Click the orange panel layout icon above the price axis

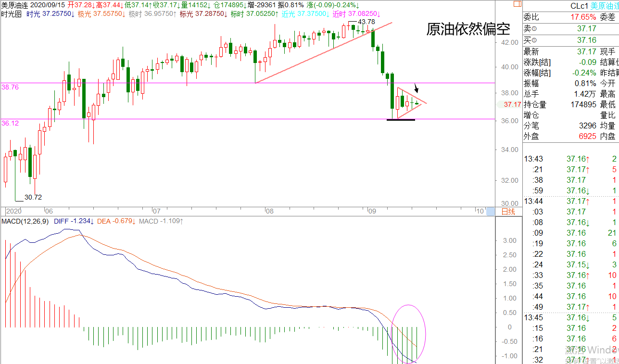[x=517, y=3]
